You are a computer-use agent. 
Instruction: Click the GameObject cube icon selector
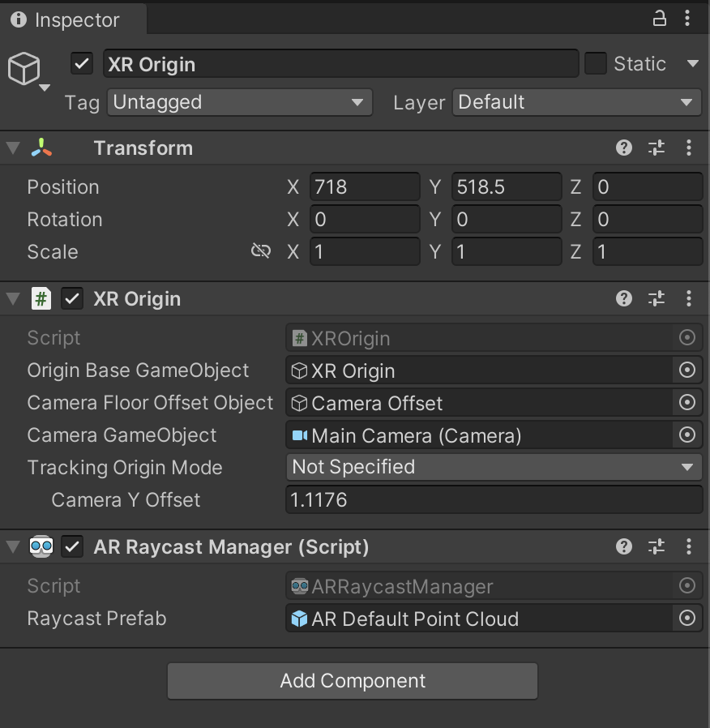click(x=25, y=71)
